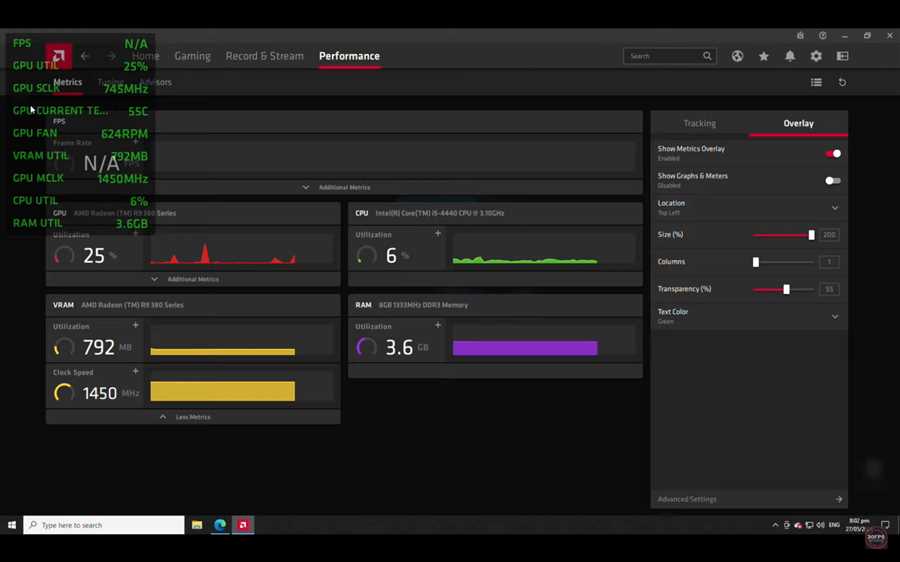Open the help question mark icon
900x562 pixels.
tap(823, 36)
